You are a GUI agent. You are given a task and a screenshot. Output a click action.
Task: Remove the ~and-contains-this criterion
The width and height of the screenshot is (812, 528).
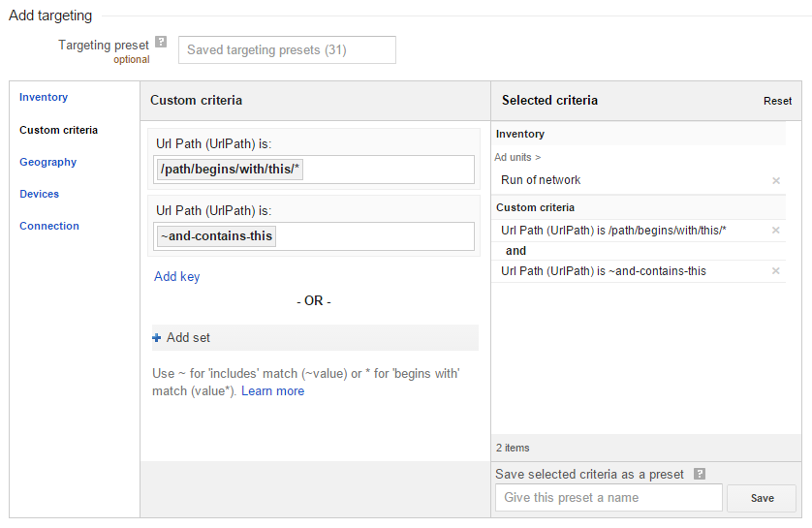775,271
